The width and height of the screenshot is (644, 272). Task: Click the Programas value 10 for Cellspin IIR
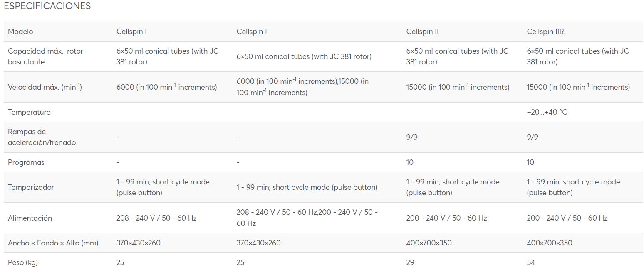[x=530, y=162]
